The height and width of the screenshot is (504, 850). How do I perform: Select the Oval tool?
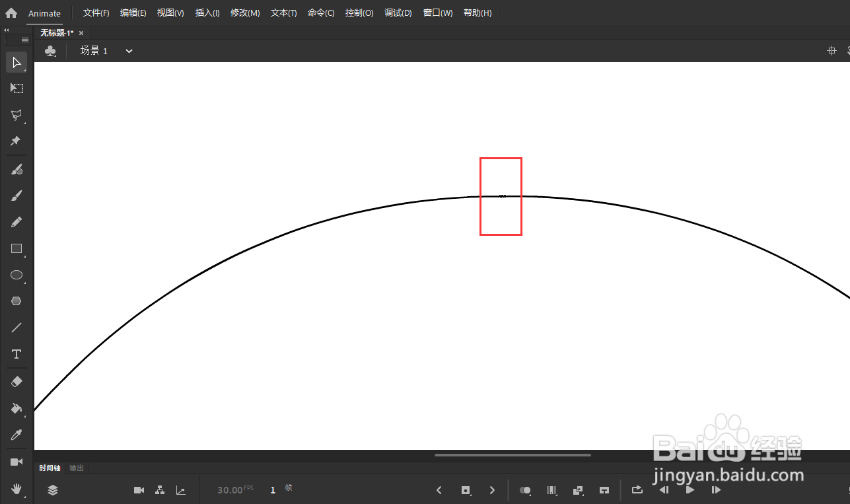(17, 275)
